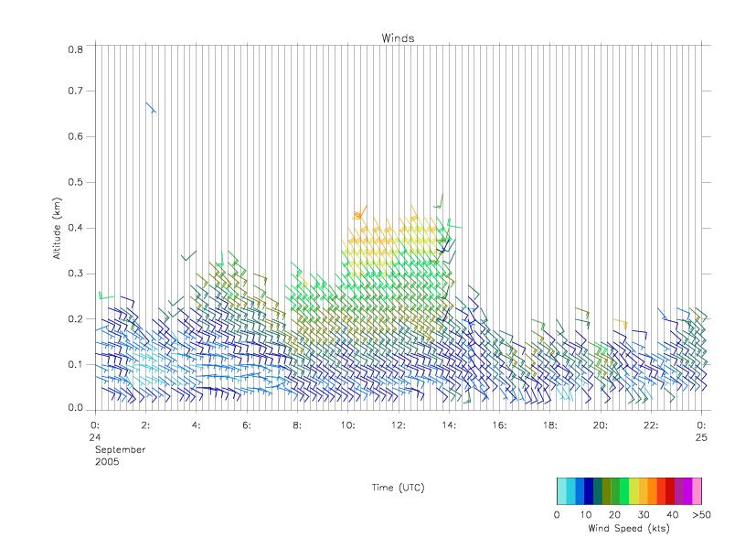Click the lone wind barb near 0.67 km
The width and height of the screenshot is (756, 559).
[x=151, y=108]
